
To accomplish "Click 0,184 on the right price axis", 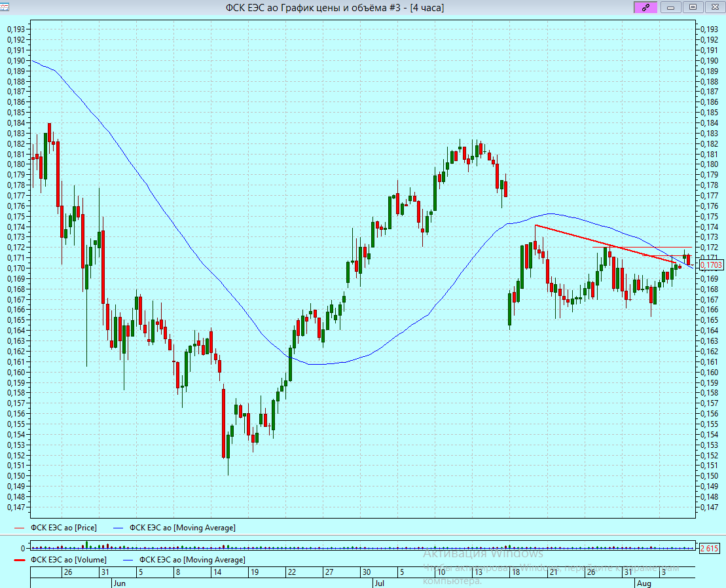I will click(x=710, y=122).
